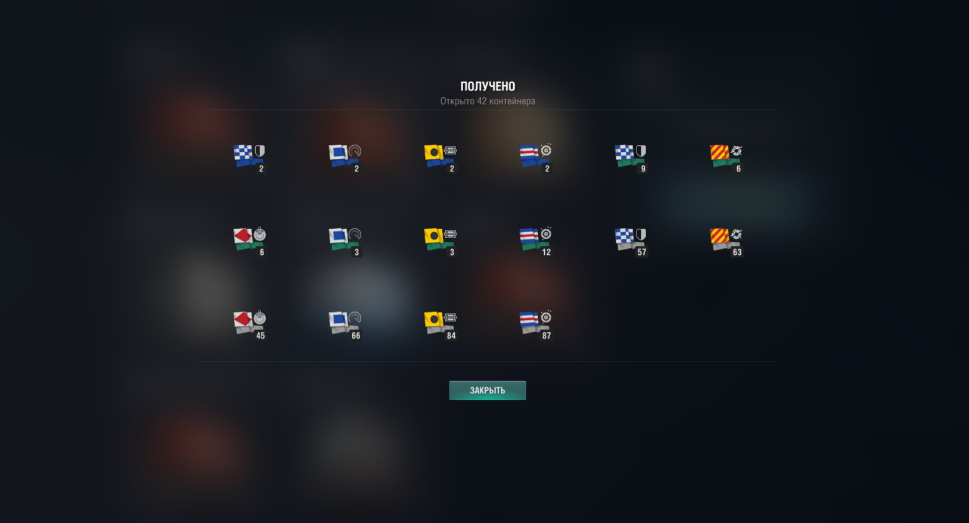This screenshot has width=969, height=523.
Task: Select yellow black-dot flag with count 3
Action: pos(440,242)
